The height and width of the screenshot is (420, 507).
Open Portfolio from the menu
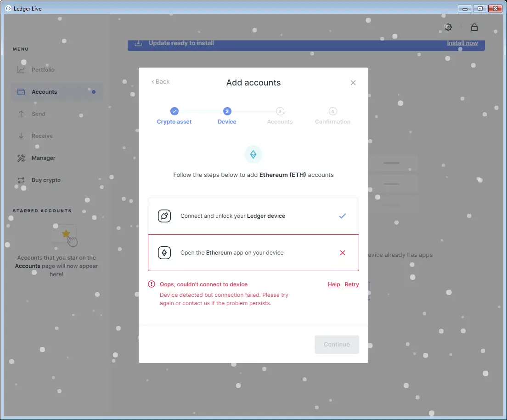(57, 69)
